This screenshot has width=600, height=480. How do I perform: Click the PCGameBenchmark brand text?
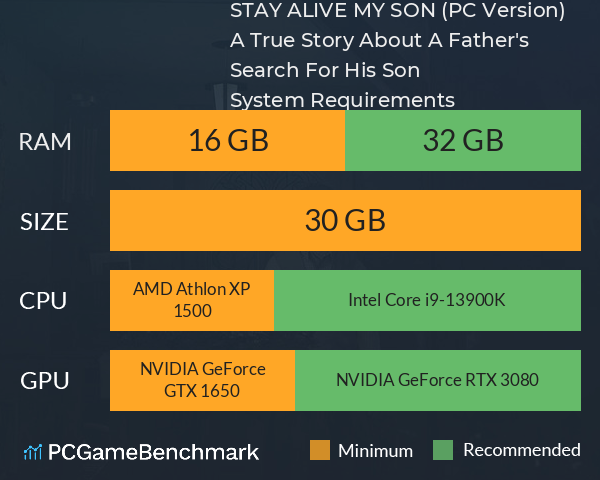click(x=153, y=452)
